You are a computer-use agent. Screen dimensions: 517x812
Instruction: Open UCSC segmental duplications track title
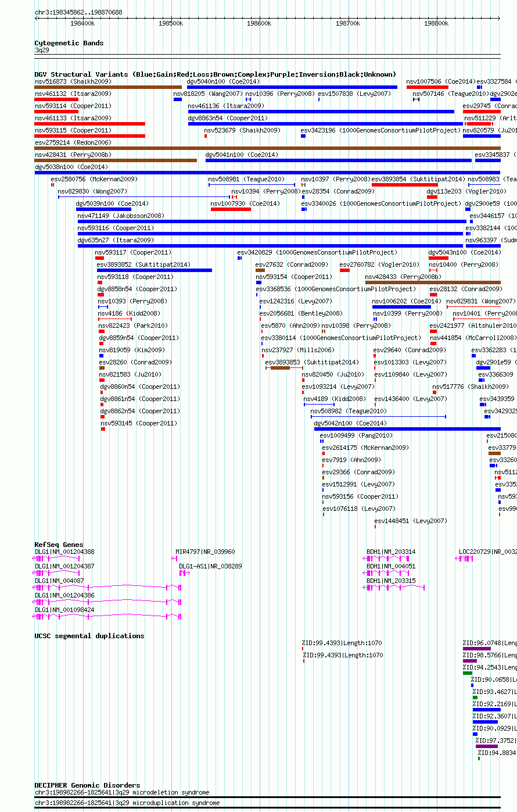point(89,636)
